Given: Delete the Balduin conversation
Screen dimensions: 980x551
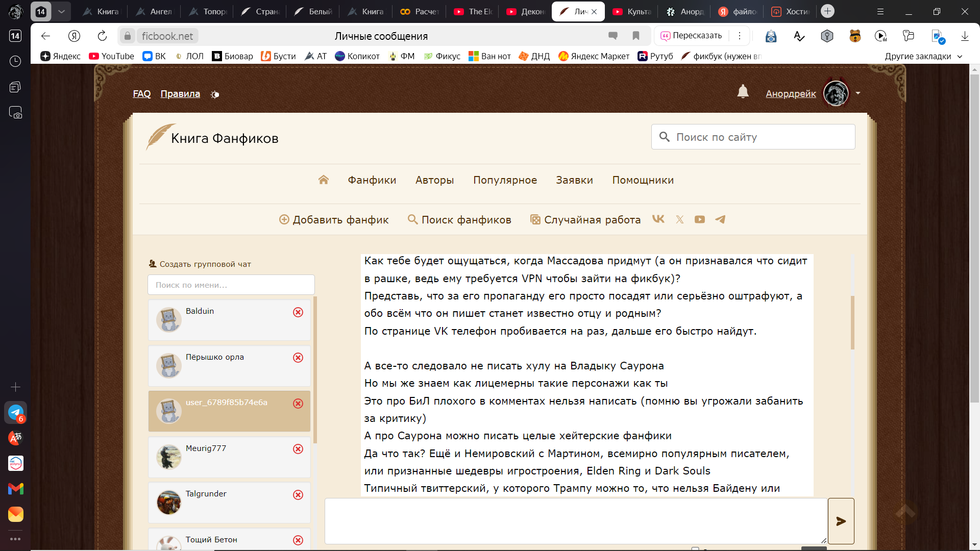Looking at the screenshot, I should coord(298,312).
